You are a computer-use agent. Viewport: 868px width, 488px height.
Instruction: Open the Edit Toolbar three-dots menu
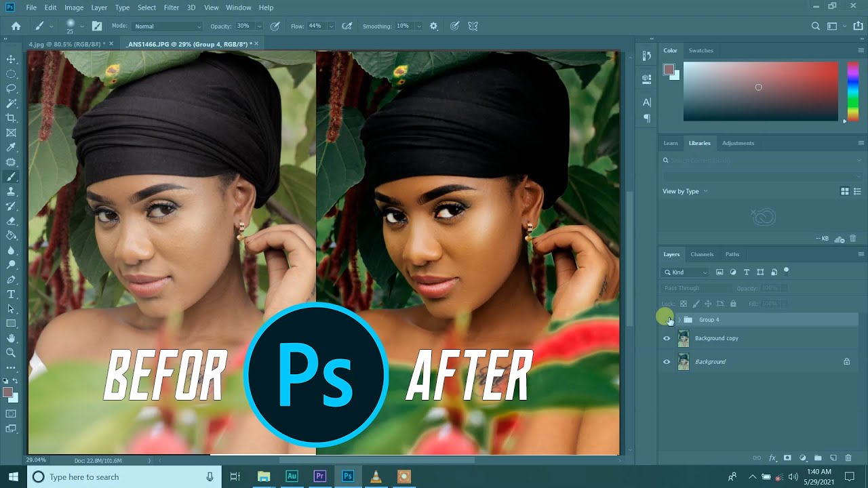[x=11, y=367]
